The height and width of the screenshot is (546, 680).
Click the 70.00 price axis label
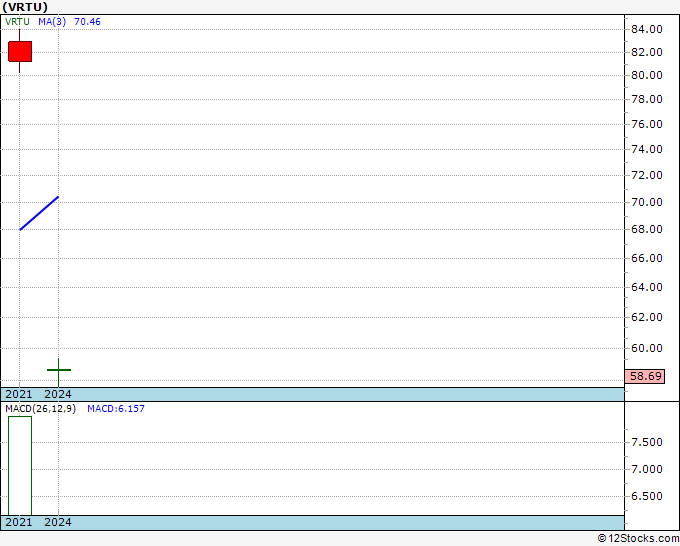[647, 202]
